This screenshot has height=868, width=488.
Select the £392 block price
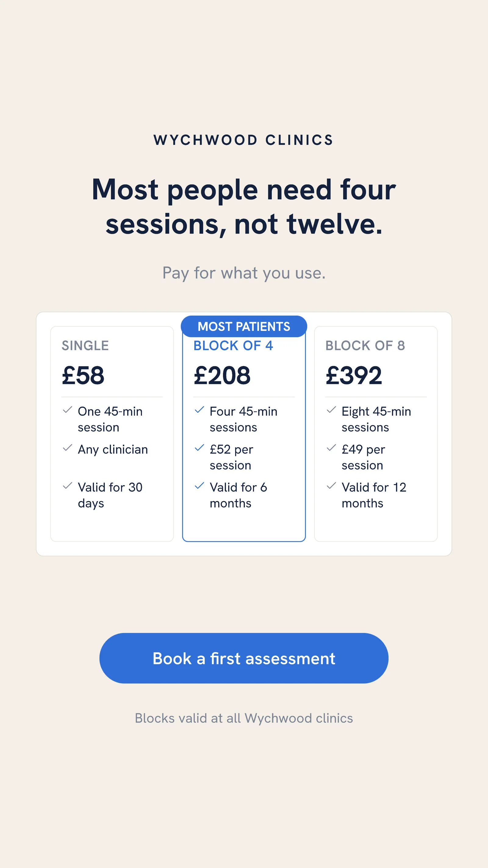pos(354,375)
